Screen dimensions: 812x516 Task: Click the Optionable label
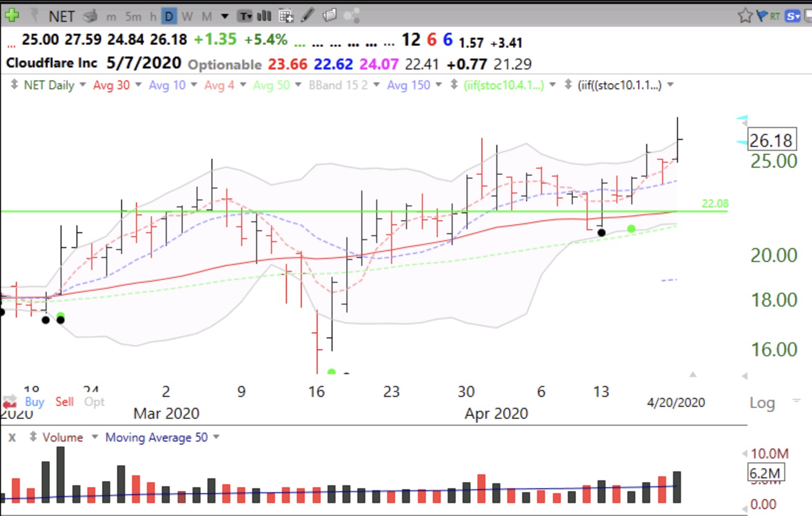(225, 64)
